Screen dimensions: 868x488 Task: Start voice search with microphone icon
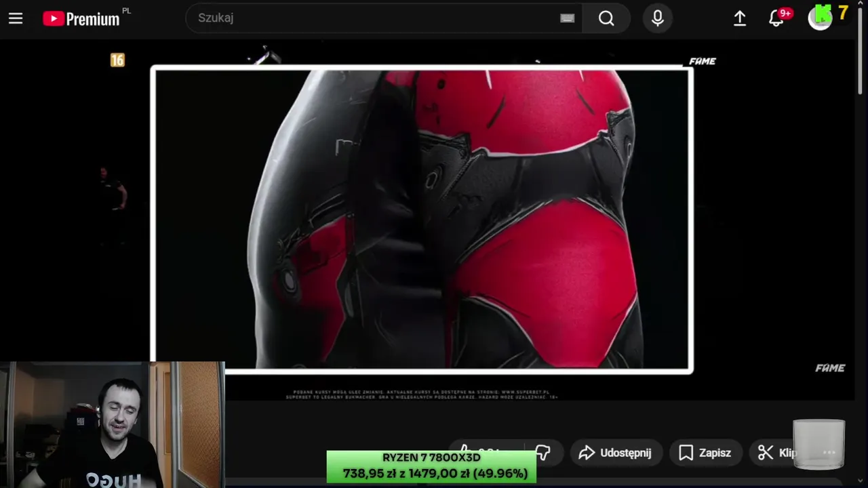658,18
